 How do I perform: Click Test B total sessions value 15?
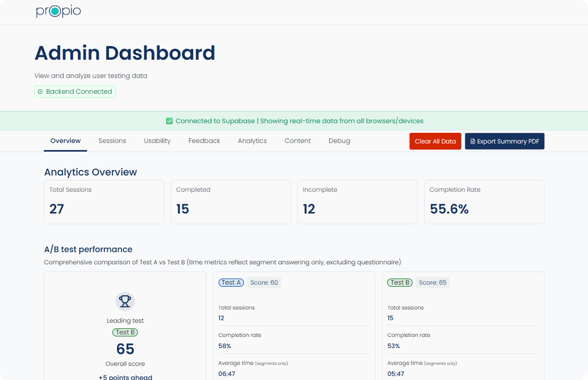[x=390, y=318]
